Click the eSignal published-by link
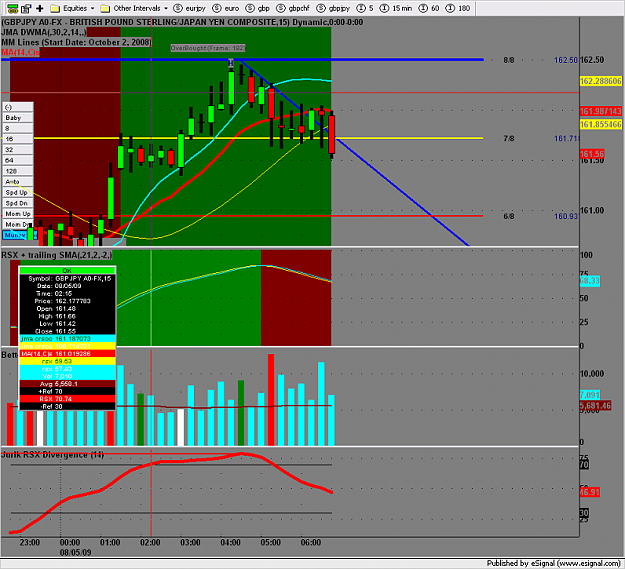 553,563
